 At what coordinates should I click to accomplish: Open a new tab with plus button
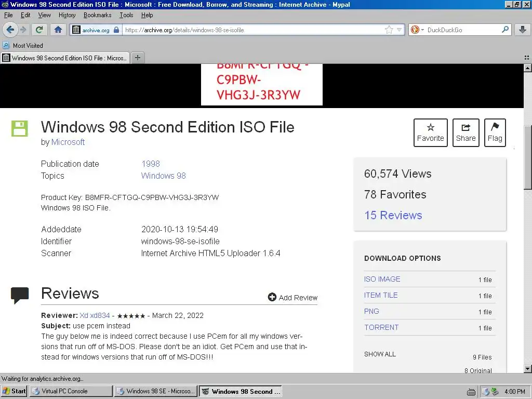pos(137,58)
